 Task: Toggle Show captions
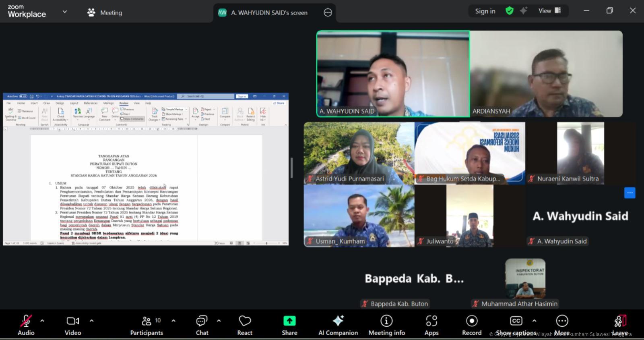[516, 325]
